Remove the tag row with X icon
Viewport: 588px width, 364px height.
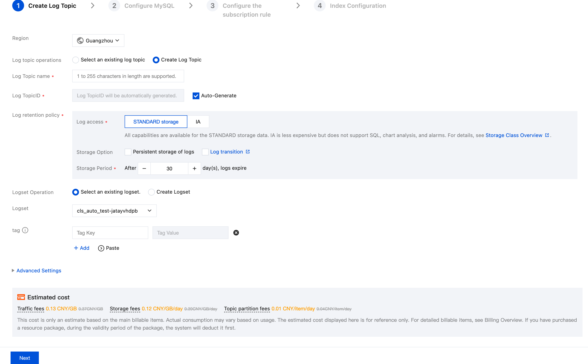236,232
